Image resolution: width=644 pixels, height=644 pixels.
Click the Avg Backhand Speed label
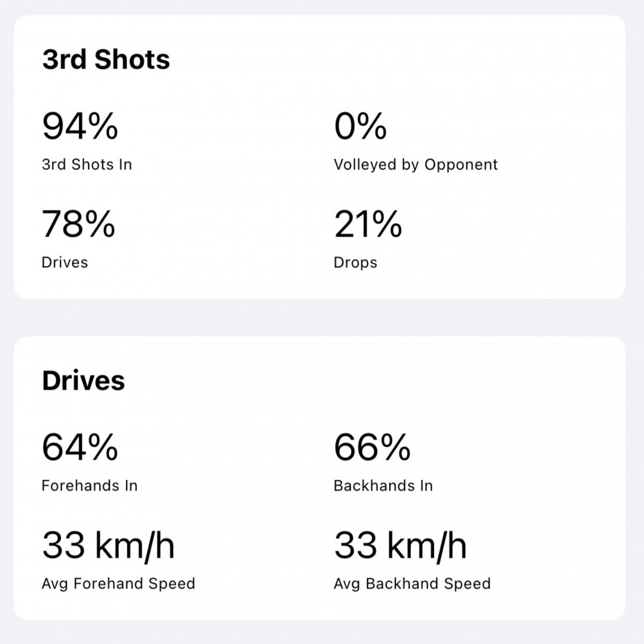point(412,584)
